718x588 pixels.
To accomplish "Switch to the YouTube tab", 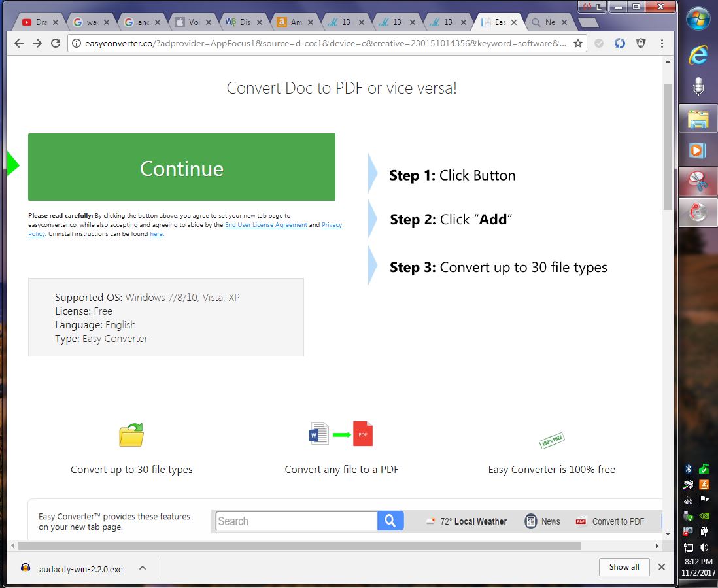I will tap(39, 22).
